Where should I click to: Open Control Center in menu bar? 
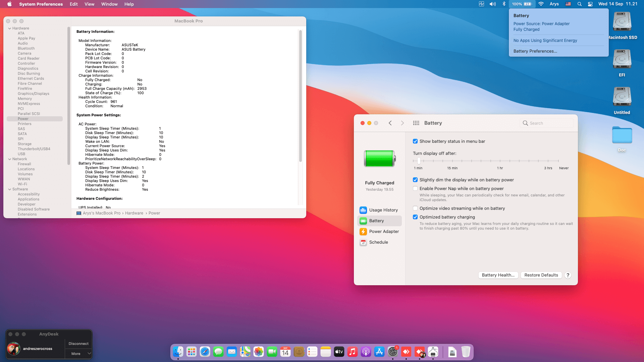[x=590, y=4]
